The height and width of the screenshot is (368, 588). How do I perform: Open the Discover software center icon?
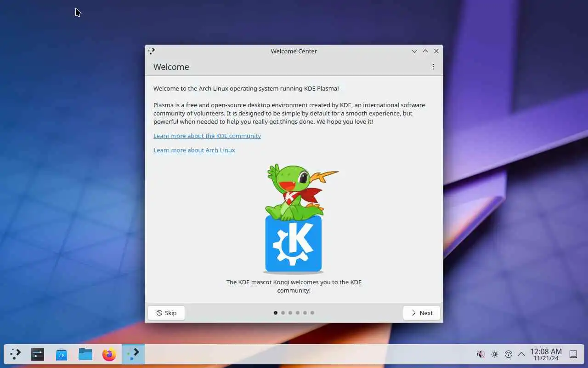62,354
